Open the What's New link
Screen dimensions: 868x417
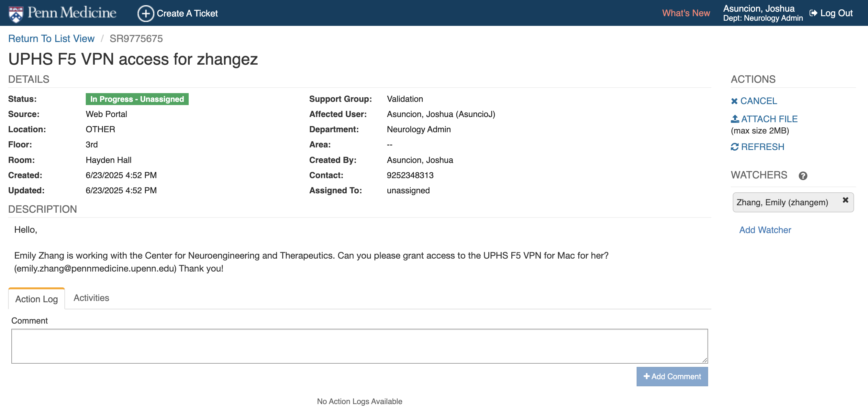point(686,13)
